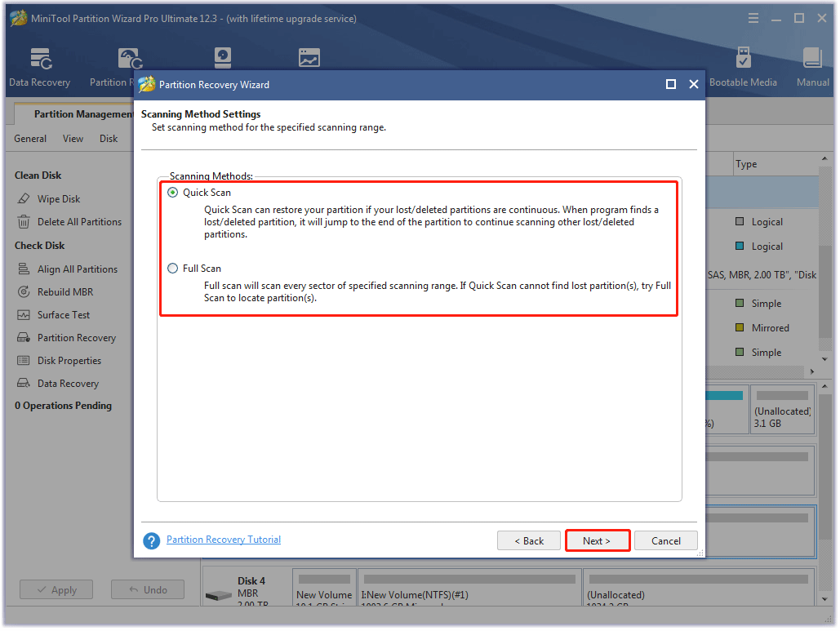Screen dimensions: 840x631
Task: Click the Wipe Disk icon in sidebar
Action: click(x=24, y=199)
